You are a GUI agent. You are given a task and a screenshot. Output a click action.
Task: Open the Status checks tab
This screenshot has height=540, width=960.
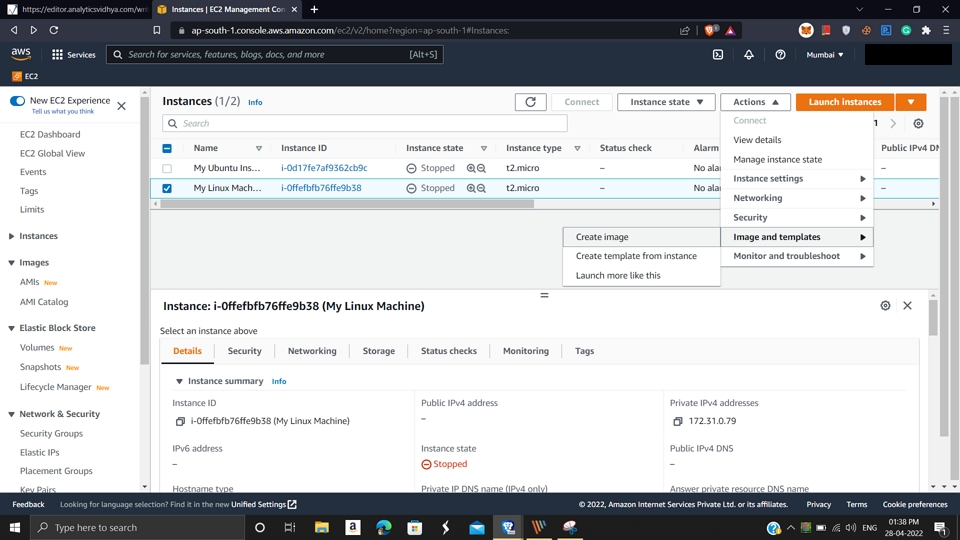449,351
